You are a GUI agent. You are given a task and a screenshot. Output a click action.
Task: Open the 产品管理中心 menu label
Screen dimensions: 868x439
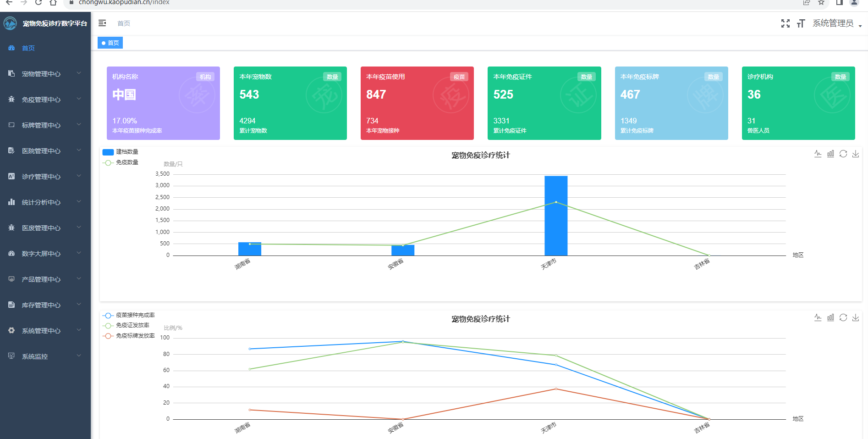coord(41,279)
